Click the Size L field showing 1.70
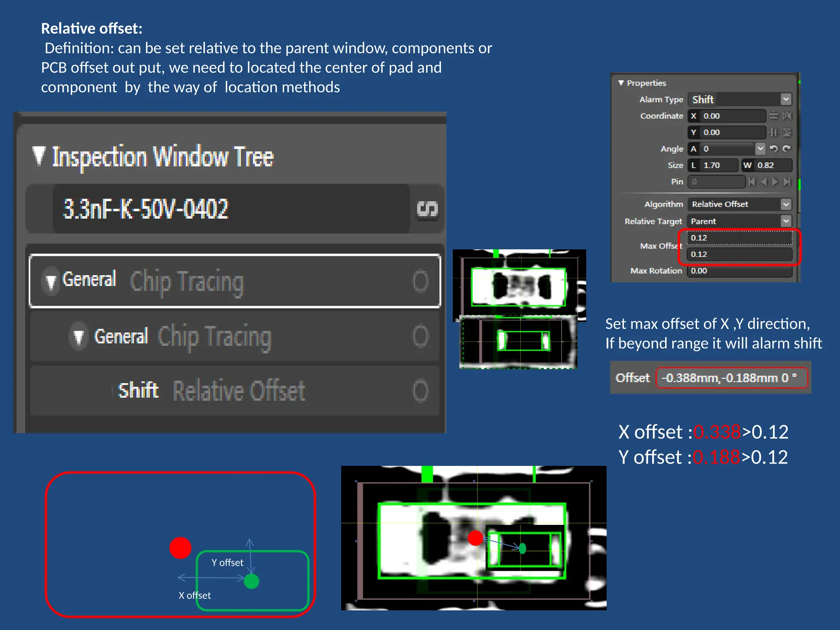 click(x=713, y=165)
